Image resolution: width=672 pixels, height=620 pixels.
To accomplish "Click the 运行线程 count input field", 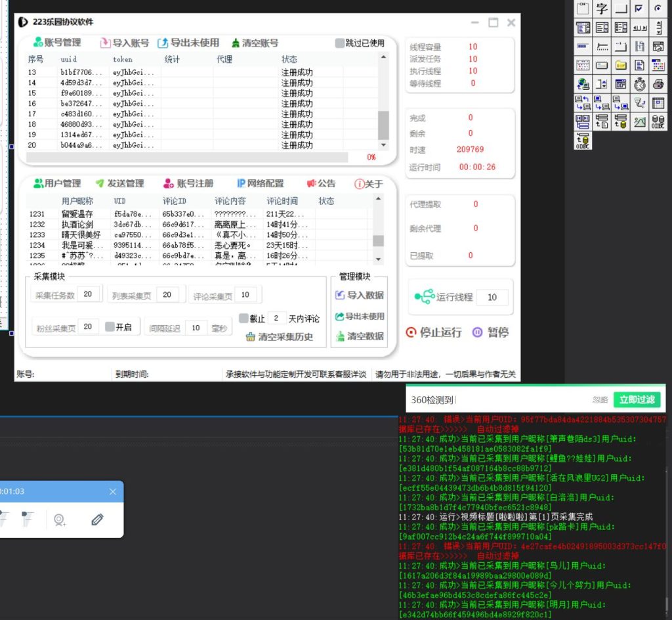I will coord(492,298).
